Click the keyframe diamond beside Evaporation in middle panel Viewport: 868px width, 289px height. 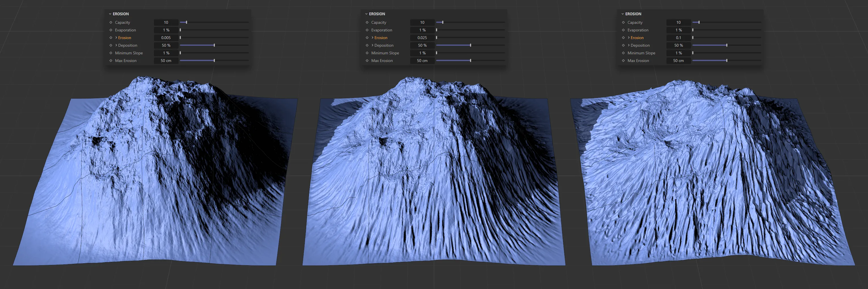[367, 30]
